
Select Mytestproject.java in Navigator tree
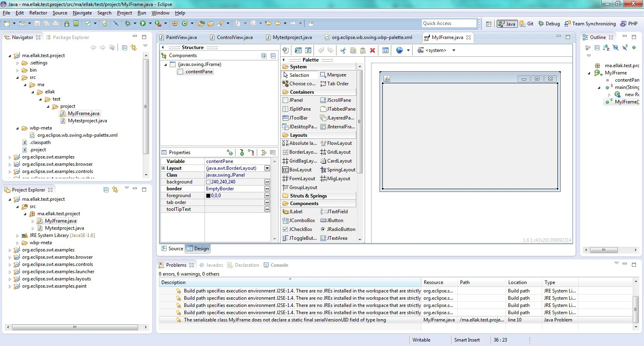84,121
